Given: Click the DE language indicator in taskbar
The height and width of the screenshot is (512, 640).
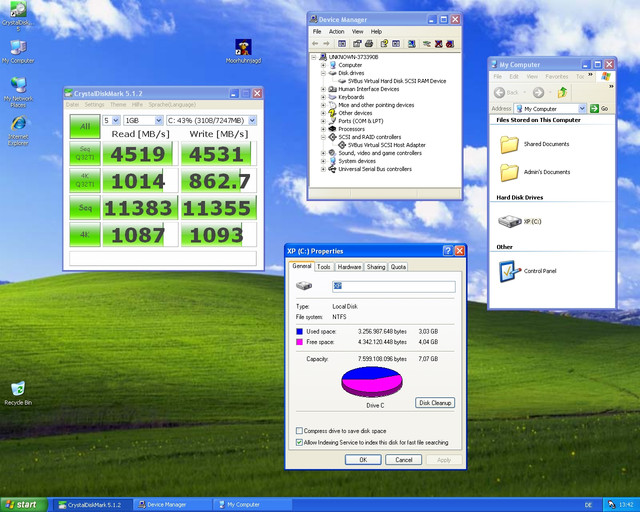Looking at the screenshot, I should [588, 505].
